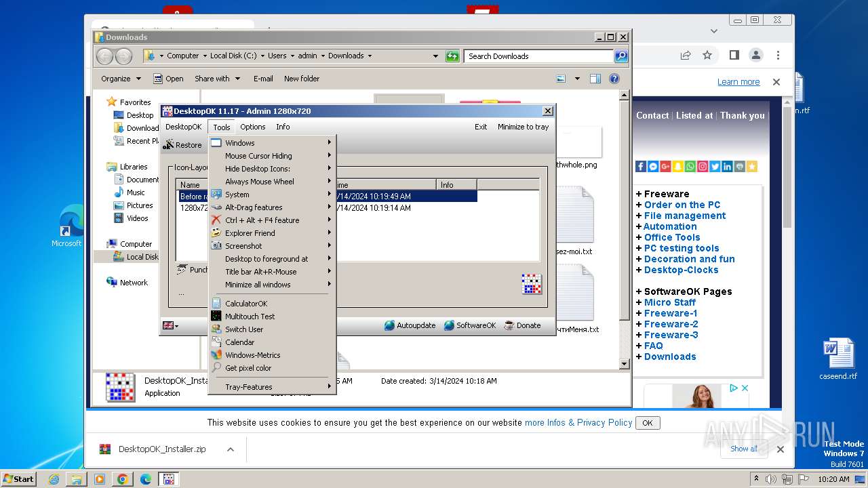Screen dimensions: 868x488
Task: Select Minimize all windows entry
Action: (272, 285)
